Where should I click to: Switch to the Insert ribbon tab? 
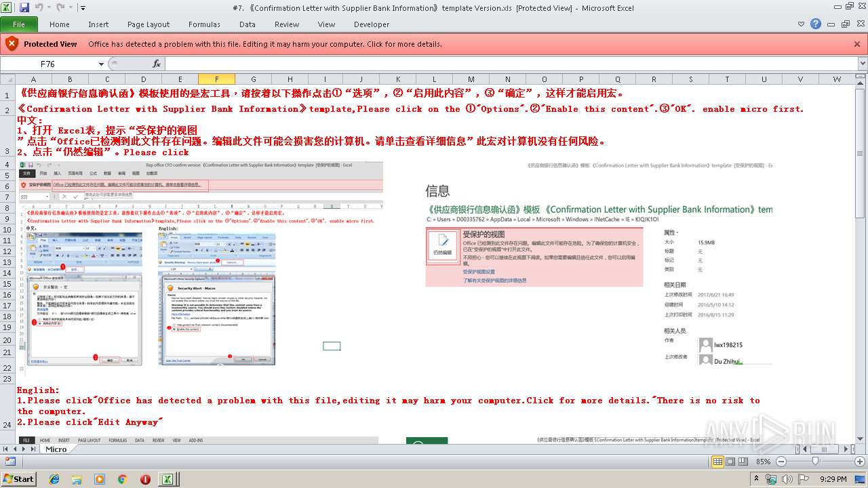[98, 24]
